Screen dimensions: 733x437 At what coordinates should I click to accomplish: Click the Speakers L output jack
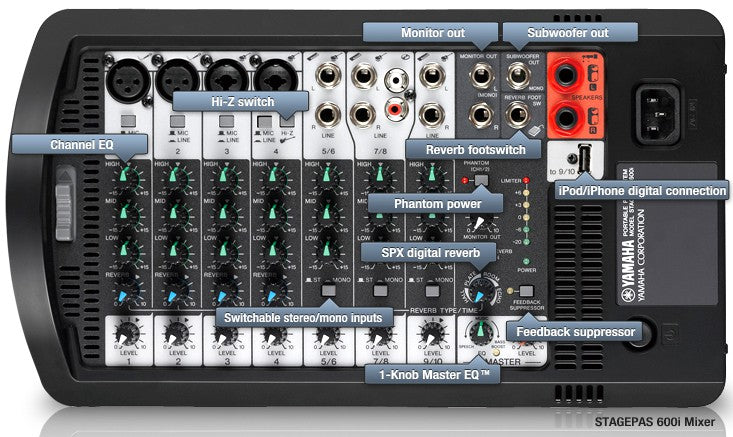point(565,75)
